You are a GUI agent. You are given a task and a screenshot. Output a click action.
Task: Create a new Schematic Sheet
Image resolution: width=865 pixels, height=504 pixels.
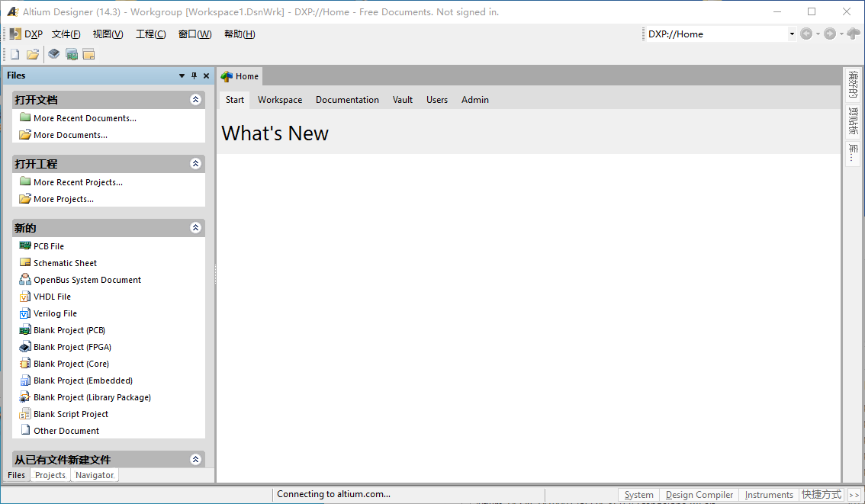click(65, 263)
